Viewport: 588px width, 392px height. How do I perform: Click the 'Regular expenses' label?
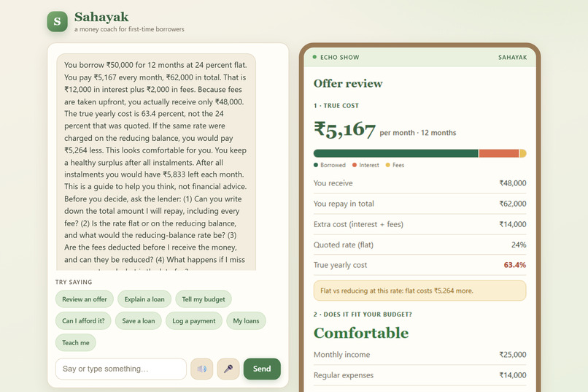pyautogui.click(x=344, y=375)
